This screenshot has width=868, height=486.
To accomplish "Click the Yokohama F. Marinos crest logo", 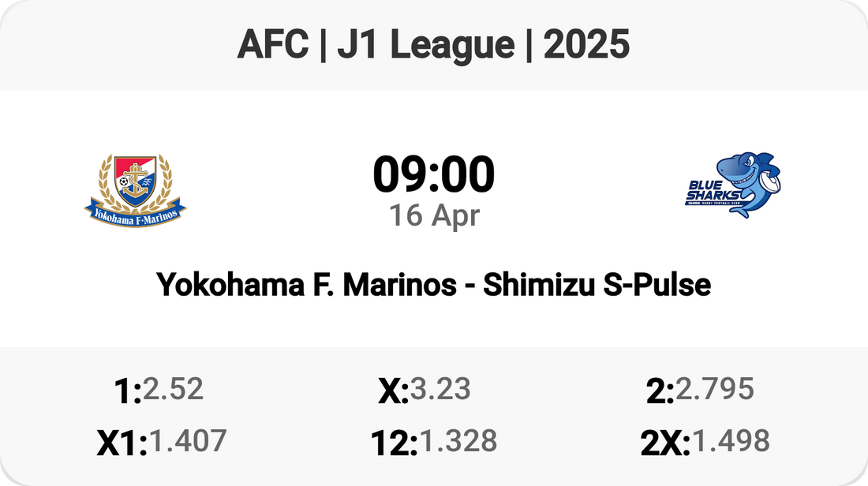I will (x=135, y=186).
